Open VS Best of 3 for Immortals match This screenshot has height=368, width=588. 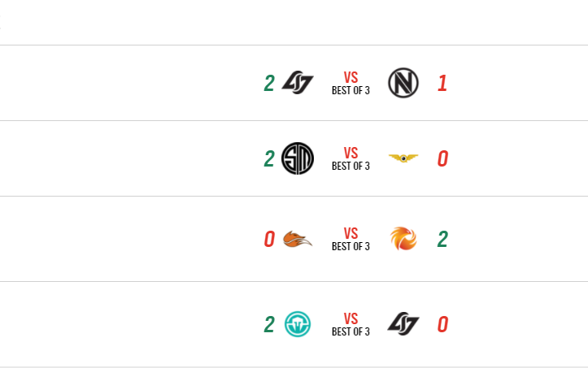click(x=351, y=325)
